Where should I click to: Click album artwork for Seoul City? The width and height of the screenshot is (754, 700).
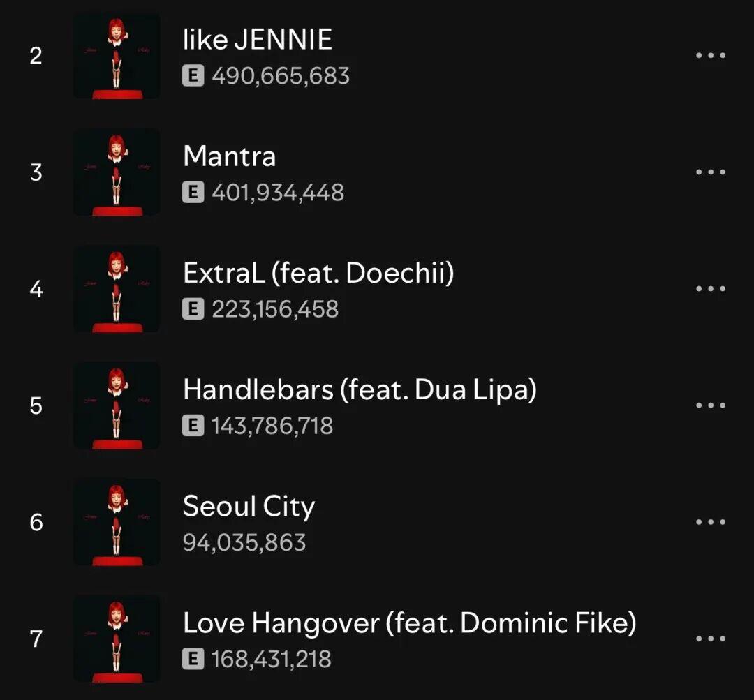coord(117,522)
